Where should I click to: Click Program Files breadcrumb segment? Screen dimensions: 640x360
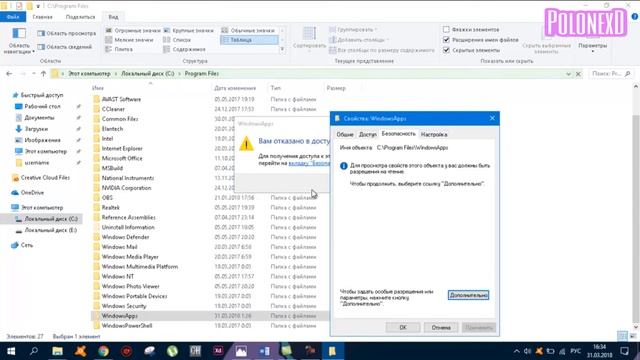pos(202,74)
